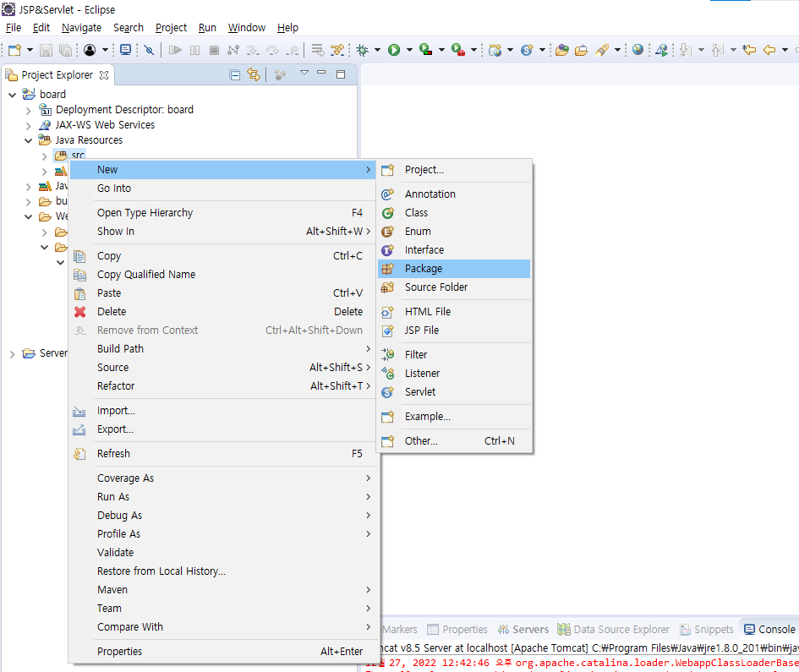
Task: Open Build Path submenu
Action: pyautogui.click(x=222, y=349)
